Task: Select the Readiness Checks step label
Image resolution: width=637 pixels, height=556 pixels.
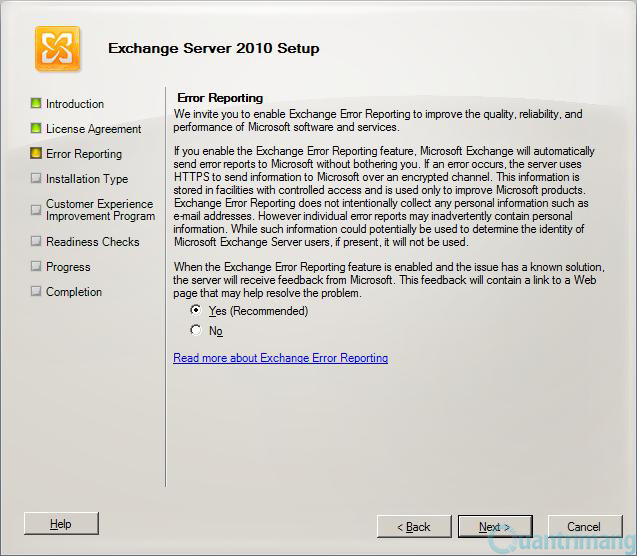Action: click(x=93, y=242)
